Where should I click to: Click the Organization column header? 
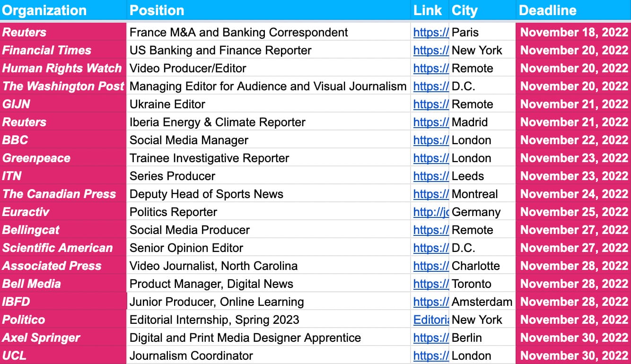(x=44, y=10)
